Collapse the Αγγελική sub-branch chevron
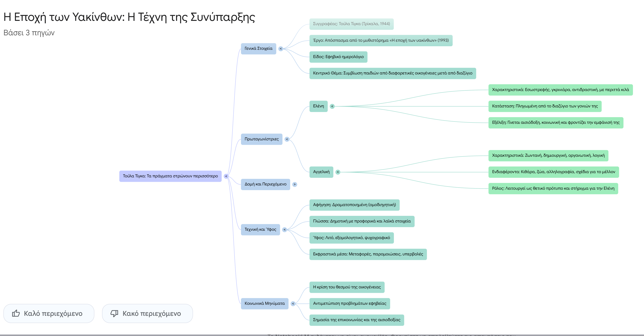The height and width of the screenshot is (336, 644). coord(338,172)
